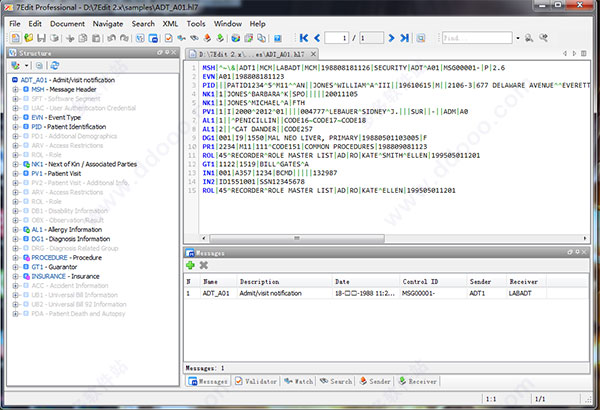Switch to the Search bottom tab
This screenshot has width=600, height=410.
[x=336, y=381]
